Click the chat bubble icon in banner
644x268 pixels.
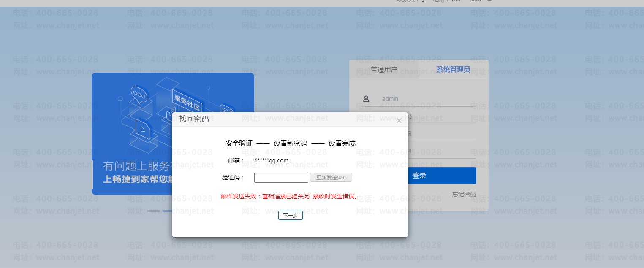[138, 94]
